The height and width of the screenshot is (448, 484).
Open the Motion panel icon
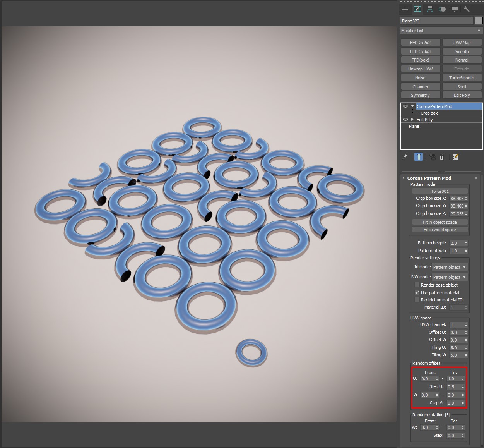(x=442, y=9)
